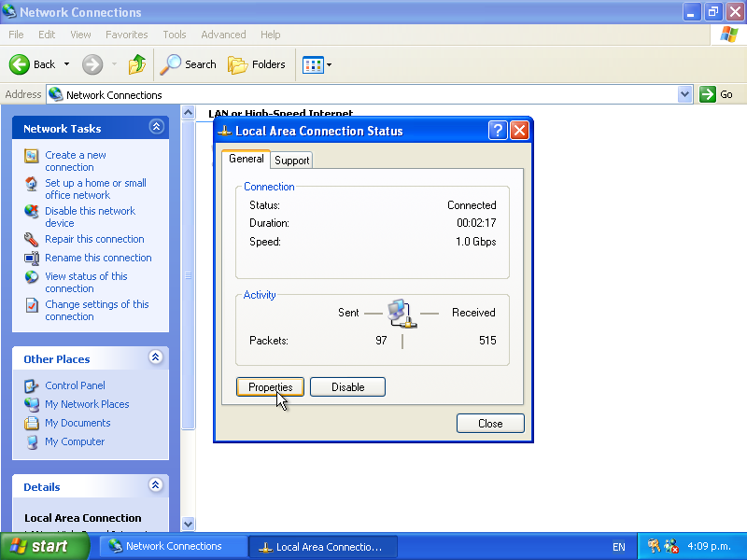The image size is (747, 560).
Task: Collapse the Other Places panel
Action: click(156, 357)
